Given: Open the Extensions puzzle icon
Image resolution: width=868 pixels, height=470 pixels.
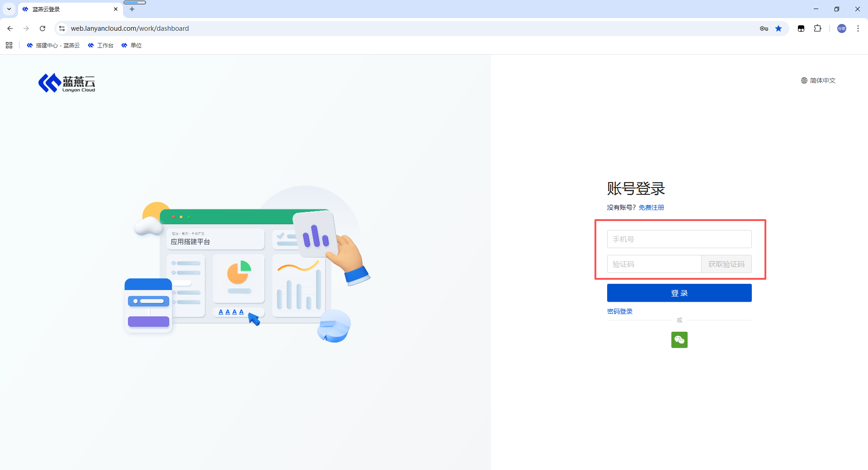Looking at the screenshot, I should click(x=817, y=28).
